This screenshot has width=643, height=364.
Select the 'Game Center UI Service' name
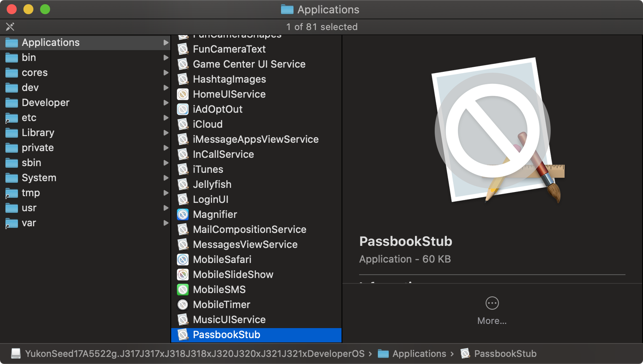[x=249, y=64]
